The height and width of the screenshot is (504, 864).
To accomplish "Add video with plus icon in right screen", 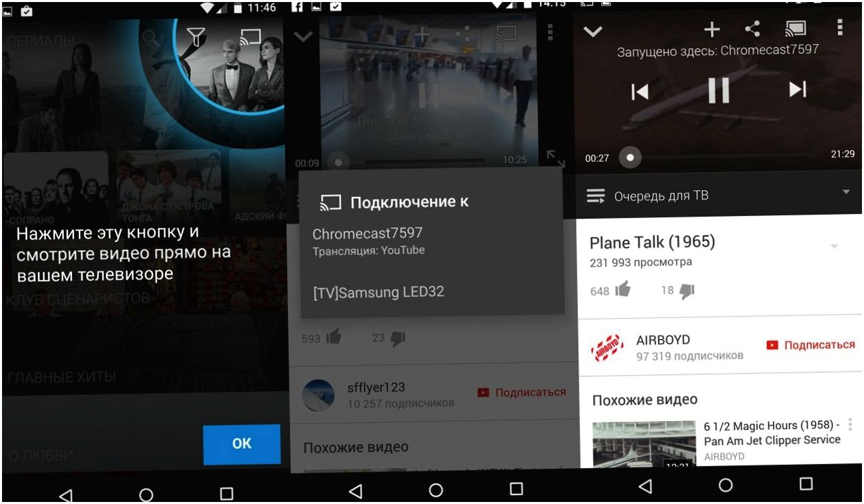I will (712, 29).
